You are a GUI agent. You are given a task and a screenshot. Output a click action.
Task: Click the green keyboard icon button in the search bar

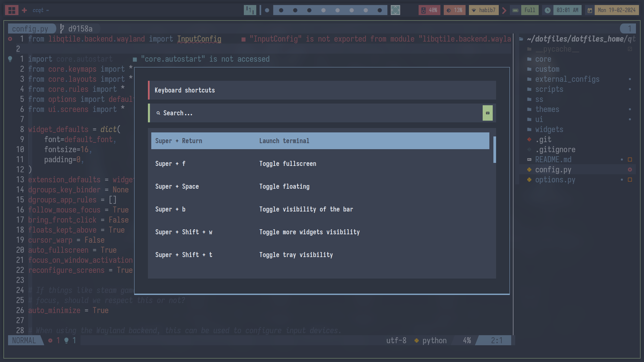tap(488, 113)
